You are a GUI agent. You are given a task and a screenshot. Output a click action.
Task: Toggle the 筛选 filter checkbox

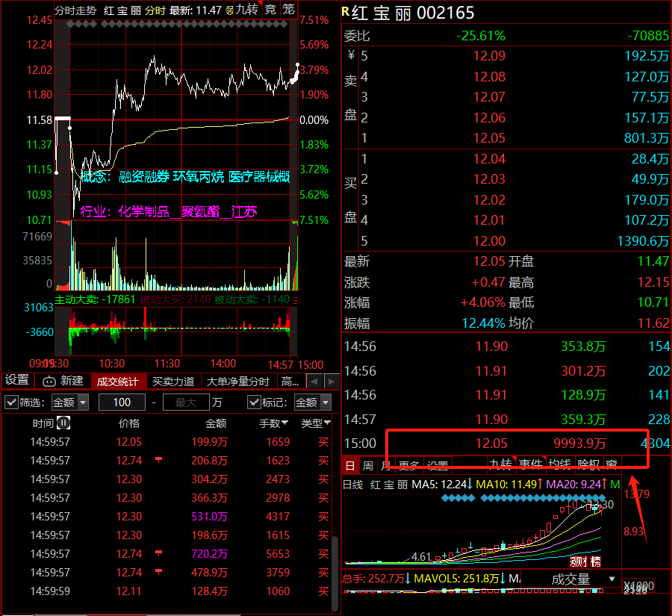coord(11,402)
